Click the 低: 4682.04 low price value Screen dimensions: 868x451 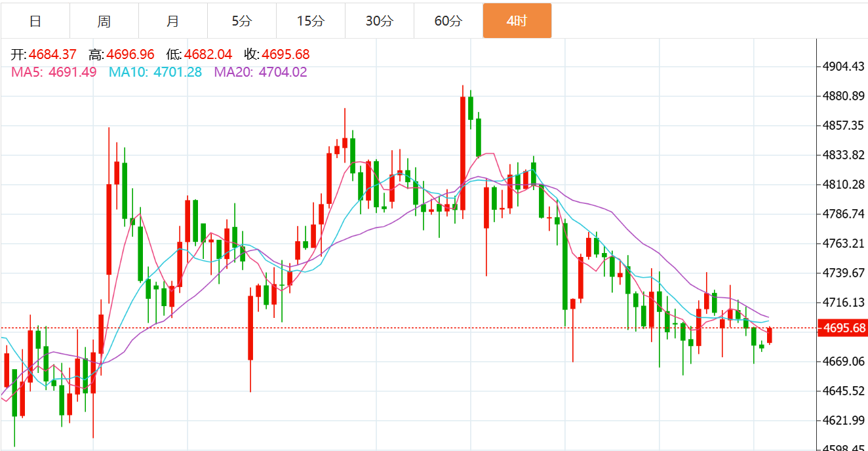click(199, 54)
